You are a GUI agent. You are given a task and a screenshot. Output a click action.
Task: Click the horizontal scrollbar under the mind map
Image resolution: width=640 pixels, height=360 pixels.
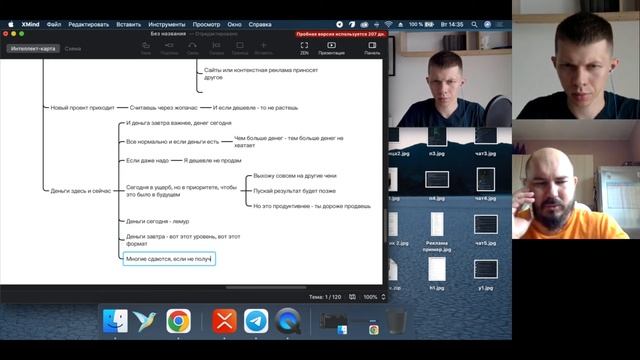point(266,287)
